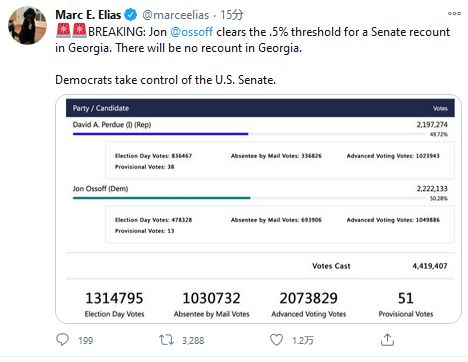This screenshot has height=362, width=468.
Task: Click the reply speech bubble icon
Action: [62, 340]
